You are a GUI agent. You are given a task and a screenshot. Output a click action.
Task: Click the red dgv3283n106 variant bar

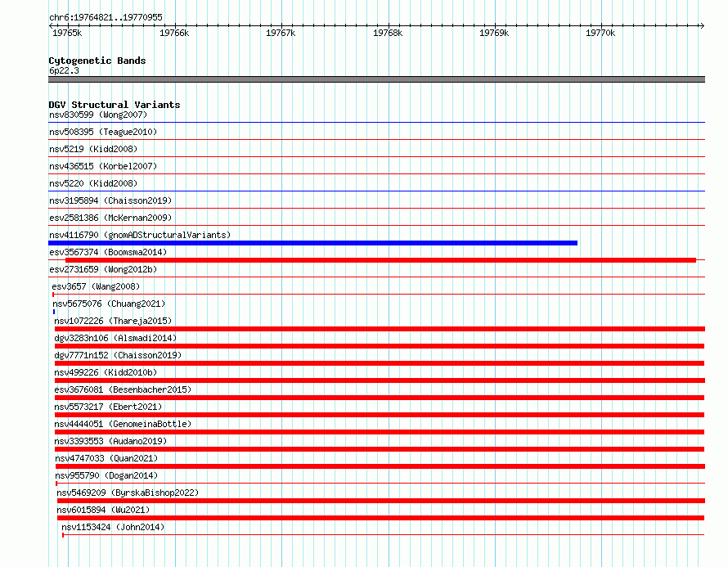pyautogui.click(x=380, y=346)
